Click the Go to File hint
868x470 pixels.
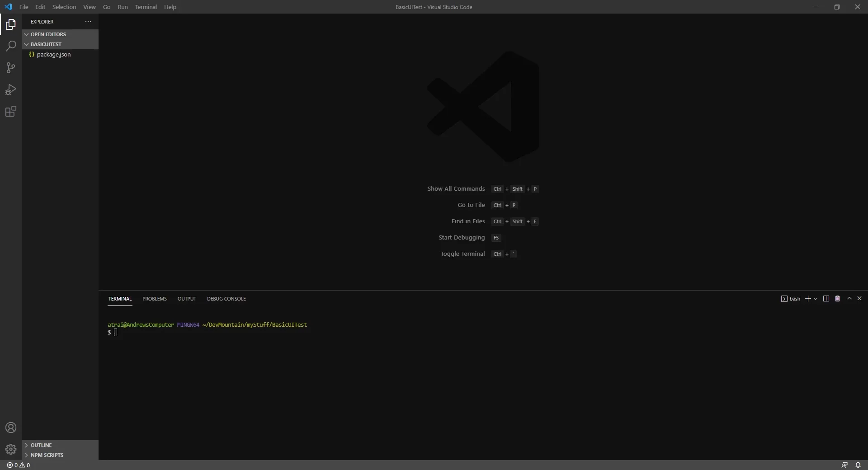[x=471, y=205]
